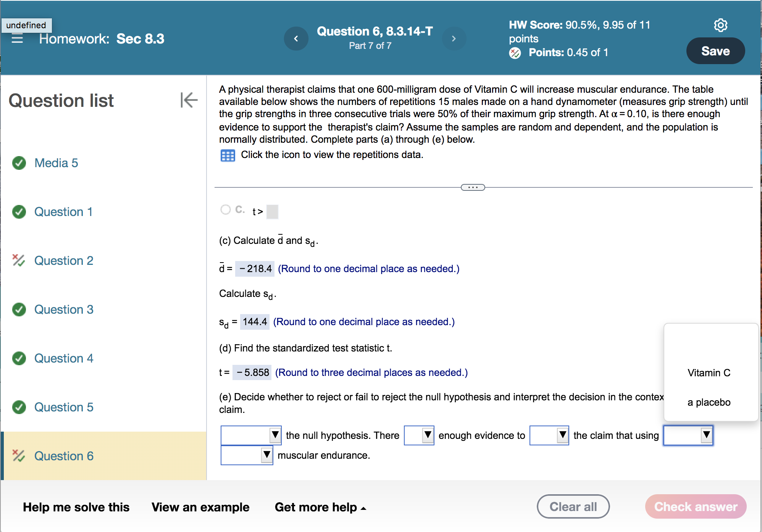Choose 'Vitamin C' from the open list
762x532 pixels.
click(x=709, y=373)
